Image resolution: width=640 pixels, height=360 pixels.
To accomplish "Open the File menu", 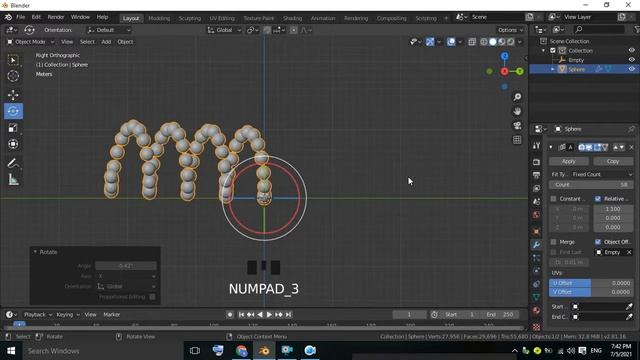I will pos(20,17).
